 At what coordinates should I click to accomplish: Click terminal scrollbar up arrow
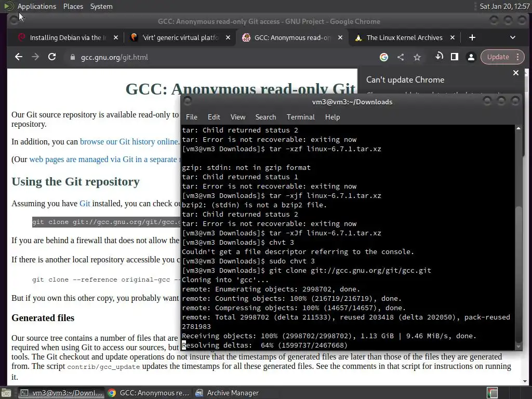(518, 128)
